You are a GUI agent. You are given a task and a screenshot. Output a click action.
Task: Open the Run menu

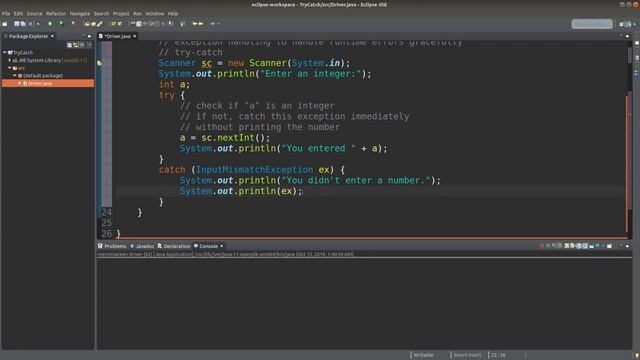[x=138, y=13]
